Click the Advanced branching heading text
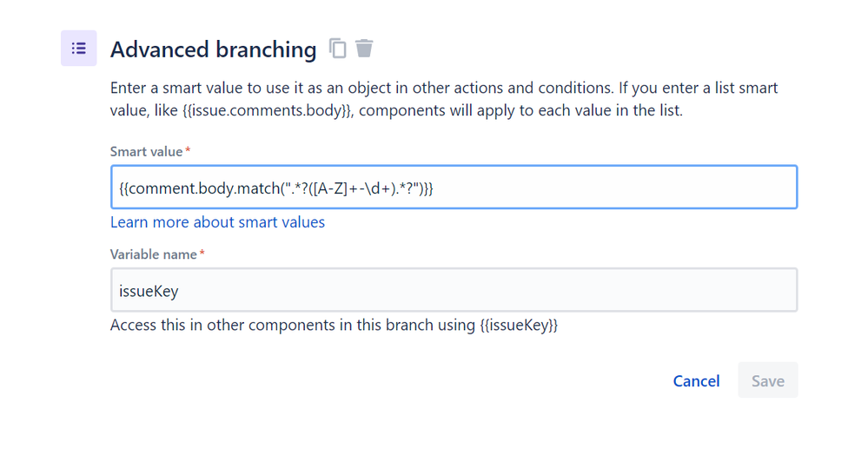 [x=213, y=49]
